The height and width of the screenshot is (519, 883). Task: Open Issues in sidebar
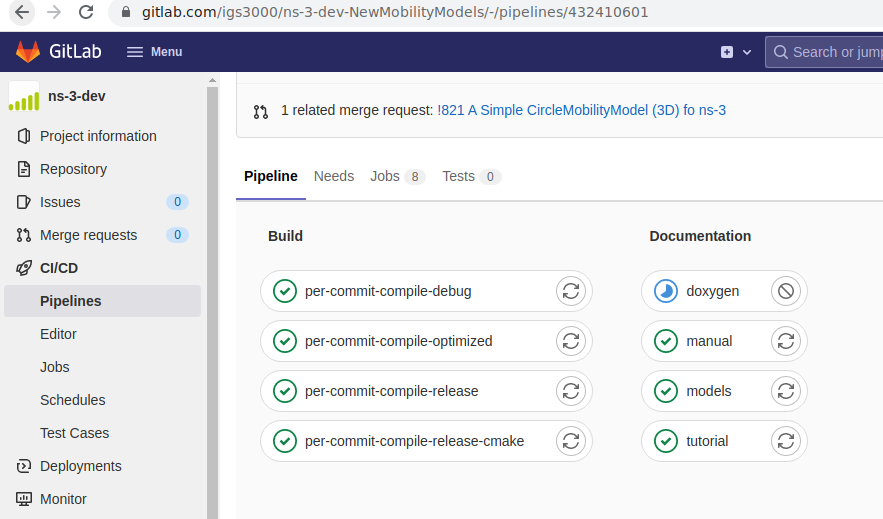60,202
